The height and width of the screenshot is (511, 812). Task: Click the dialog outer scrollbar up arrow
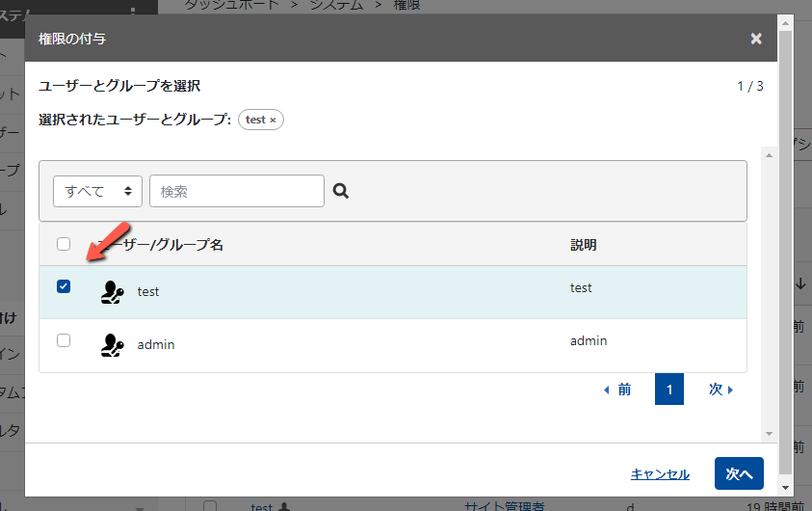click(x=786, y=23)
